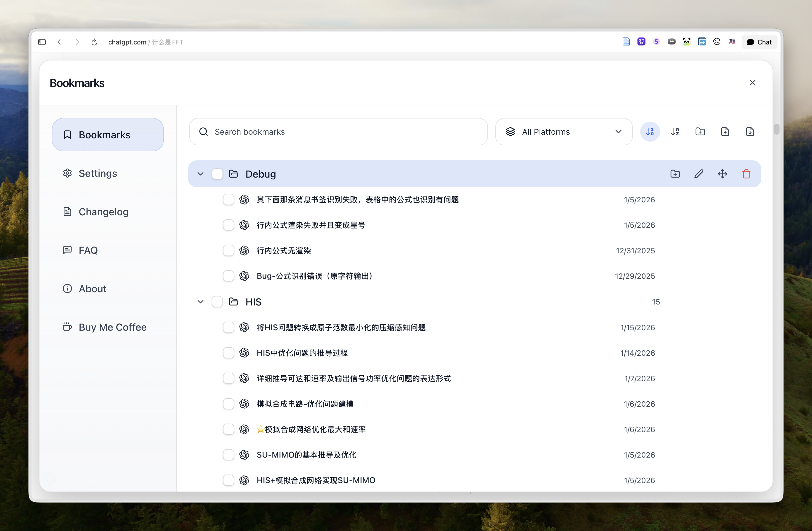Click the video player extension icon
Image resolution: width=812 pixels, height=531 pixels.
[x=671, y=42]
